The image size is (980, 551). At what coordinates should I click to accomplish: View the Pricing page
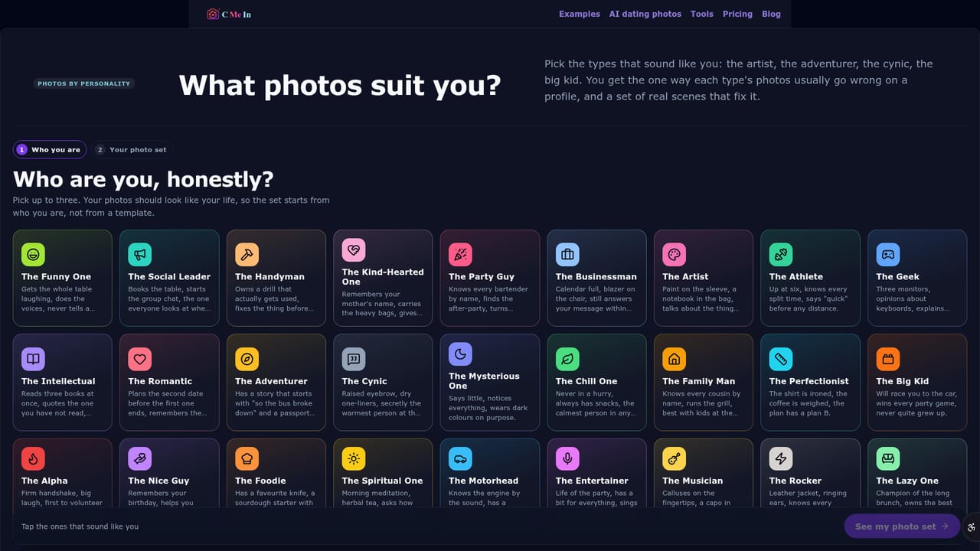(x=737, y=14)
